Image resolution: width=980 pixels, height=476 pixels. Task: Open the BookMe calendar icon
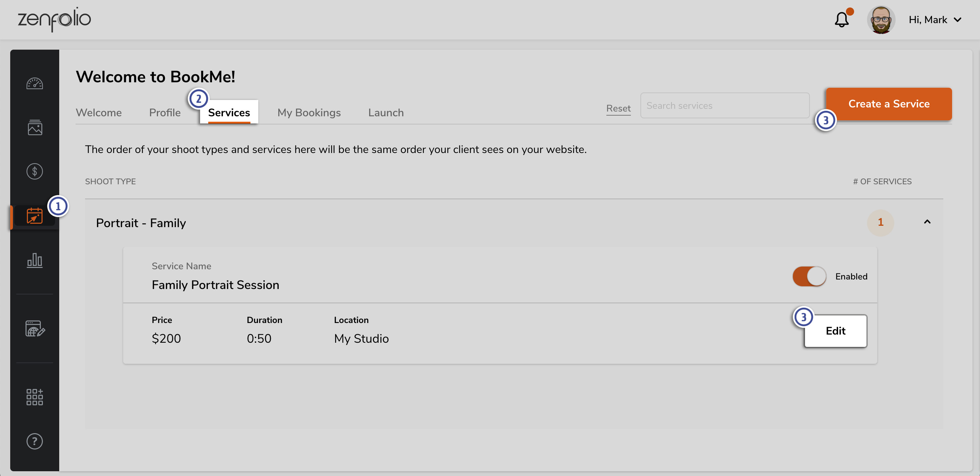pyautogui.click(x=34, y=216)
